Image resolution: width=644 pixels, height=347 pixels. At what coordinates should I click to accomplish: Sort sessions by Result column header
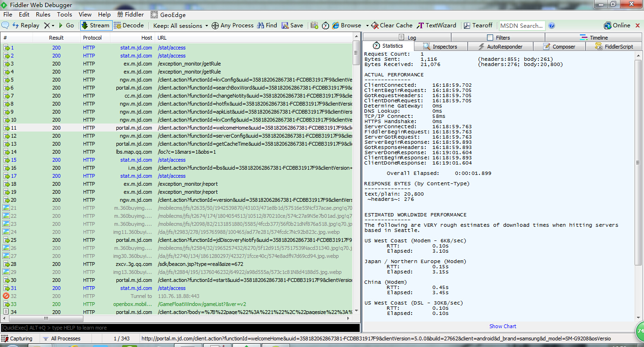click(56, 38)
